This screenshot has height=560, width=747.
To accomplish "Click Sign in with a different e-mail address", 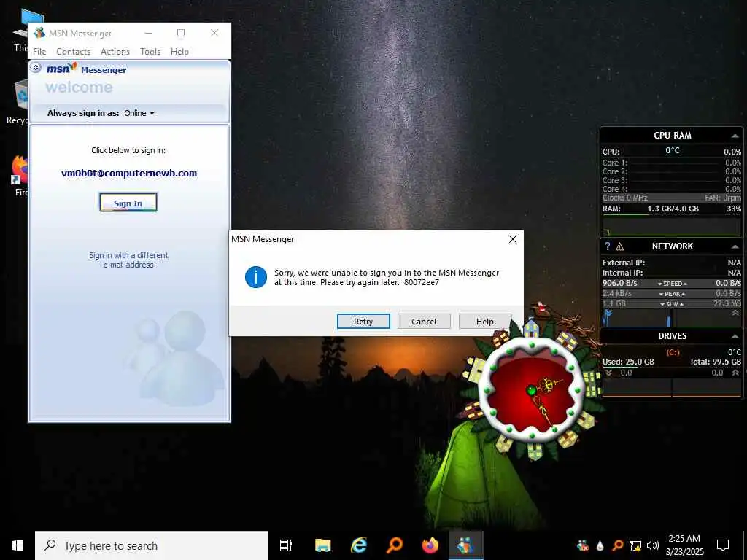I will point(128,260).
